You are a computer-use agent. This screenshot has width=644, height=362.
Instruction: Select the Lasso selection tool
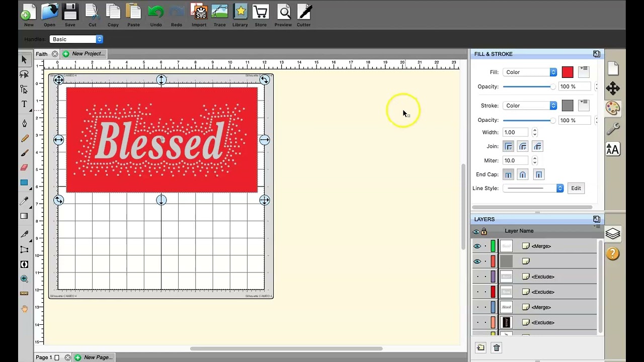point(24,74)
